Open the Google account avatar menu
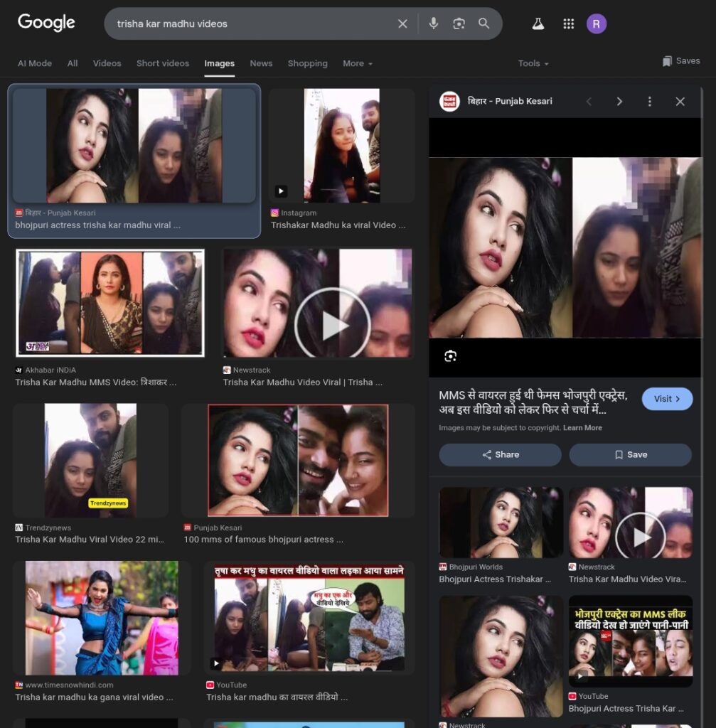716x728 pixels. (x=596, y=23)
